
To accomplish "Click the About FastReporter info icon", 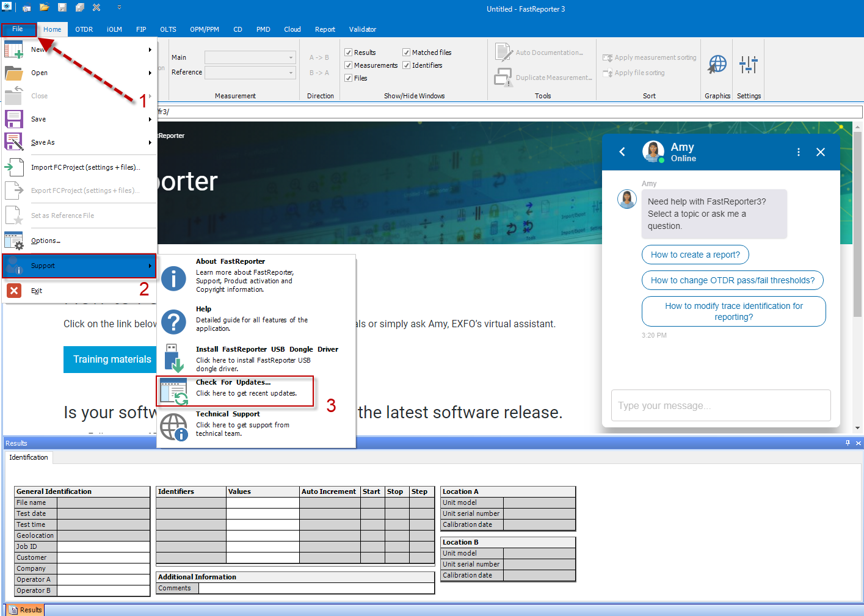I will click(x=174, y=278).
